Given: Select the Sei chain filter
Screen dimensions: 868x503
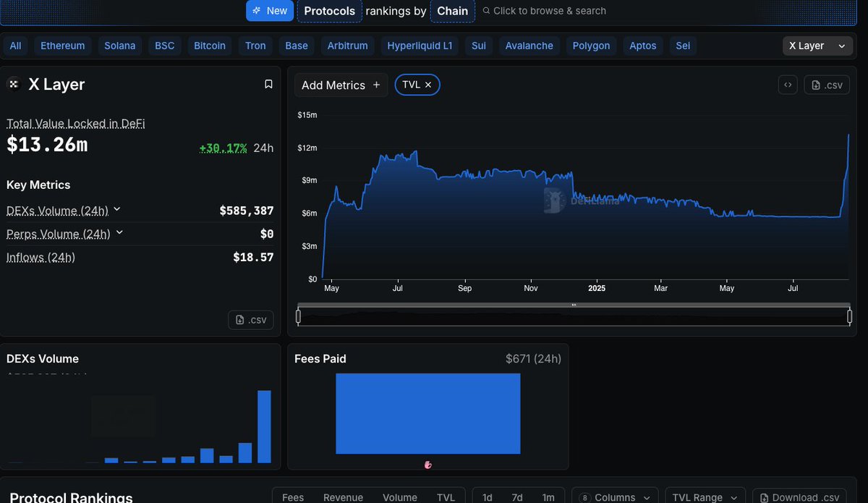Looking at the screenshot, I should (683, 46).
